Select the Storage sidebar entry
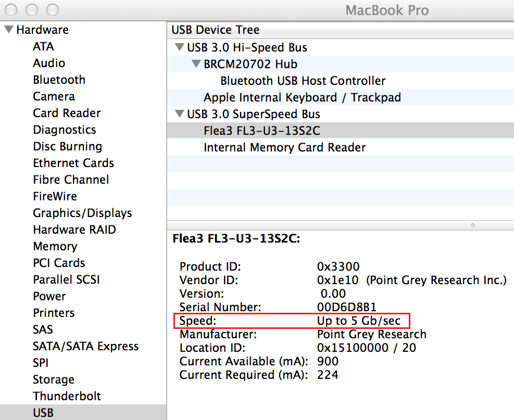The image size is (514, 420). (x=54, y=379)
